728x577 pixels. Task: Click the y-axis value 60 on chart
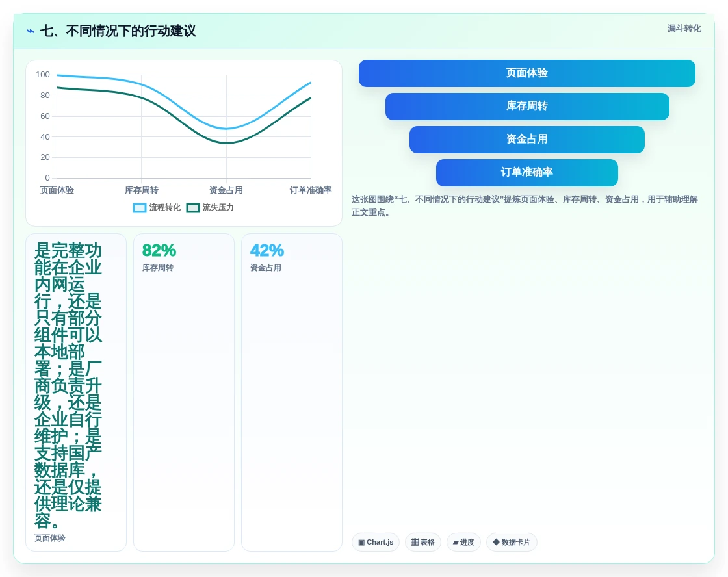(x=45, y=116)
